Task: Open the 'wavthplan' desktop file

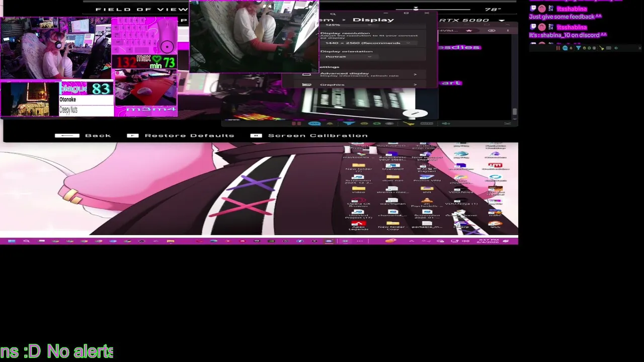Action: click(x=393, y=203)
